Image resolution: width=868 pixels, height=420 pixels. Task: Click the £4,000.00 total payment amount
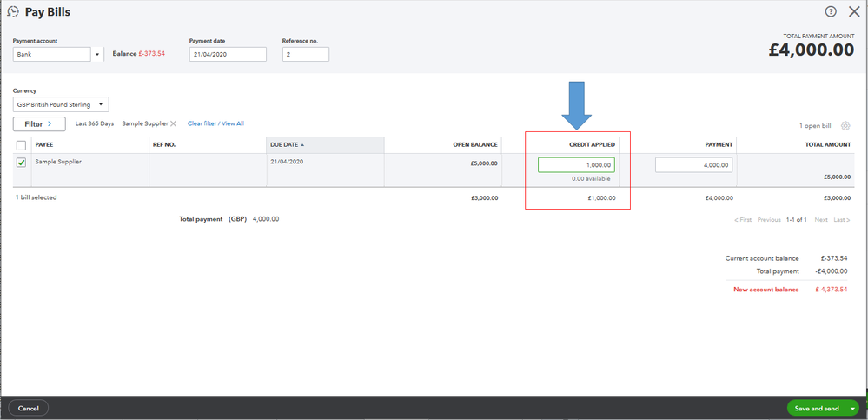tap(811, 50)
